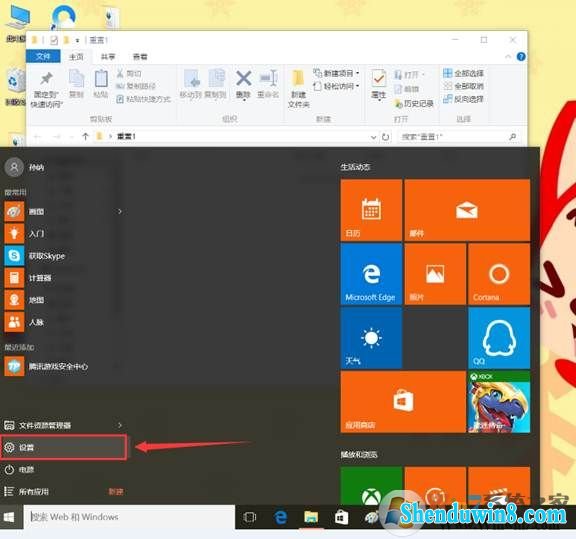Click the Search Web and Windows box
Screen dimensions: 576x539
coord(129,517)
